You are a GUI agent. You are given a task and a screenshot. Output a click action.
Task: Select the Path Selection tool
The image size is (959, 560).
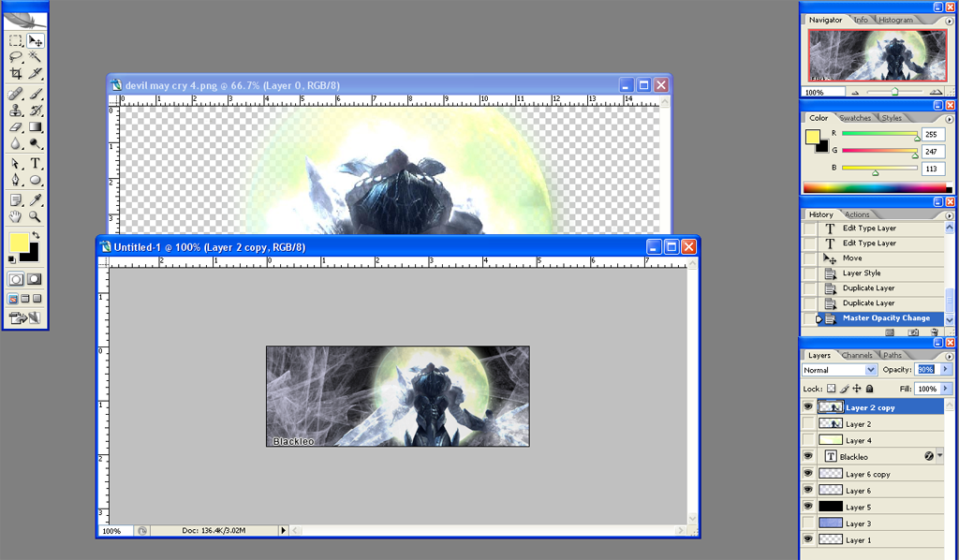click(16, 164)
